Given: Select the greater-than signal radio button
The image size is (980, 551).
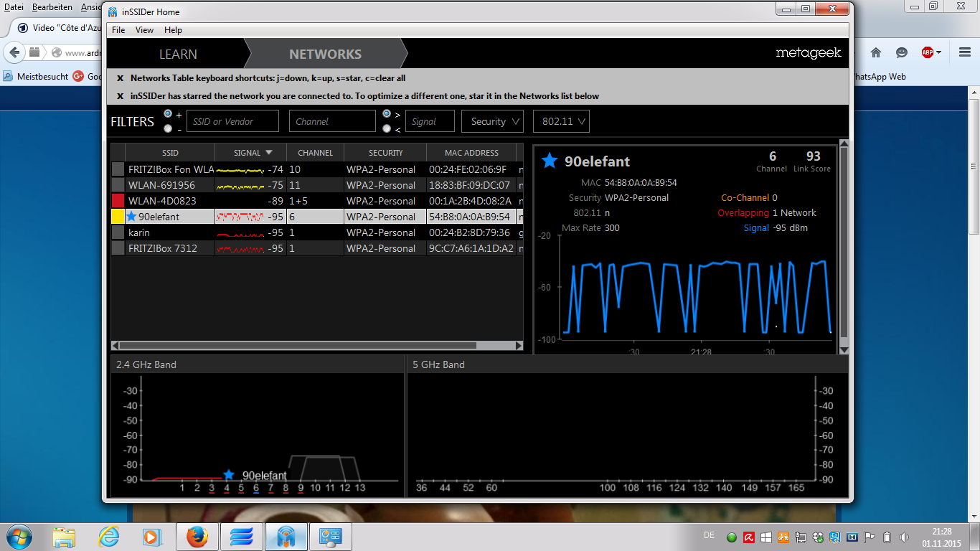Looking at the screenshot, I should click(387, 113).
